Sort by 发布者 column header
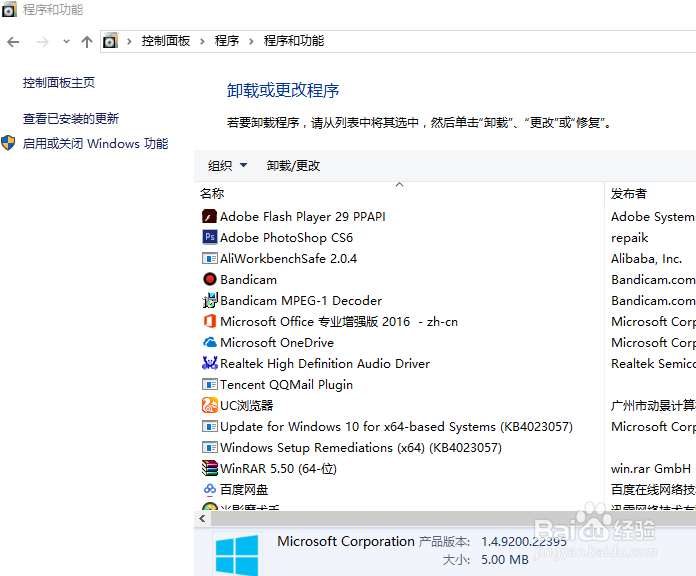696x576 pixels. (629, 193)
